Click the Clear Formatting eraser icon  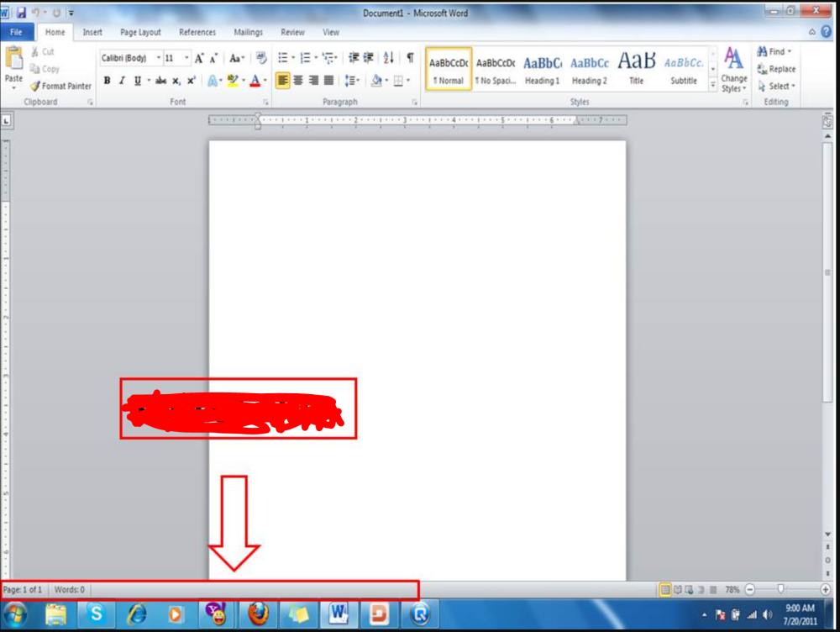click(x=261, y=58)
